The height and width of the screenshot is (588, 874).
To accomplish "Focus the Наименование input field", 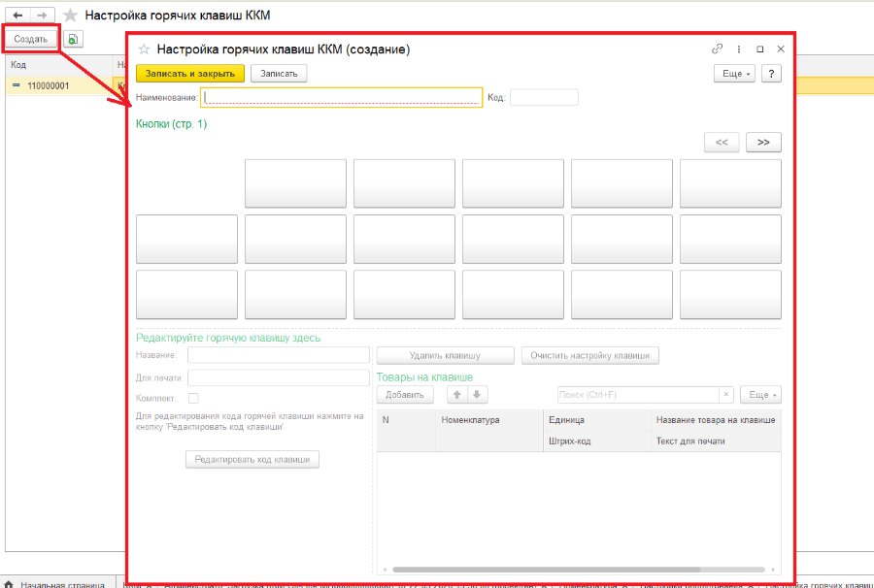I will tap(341, 97).
